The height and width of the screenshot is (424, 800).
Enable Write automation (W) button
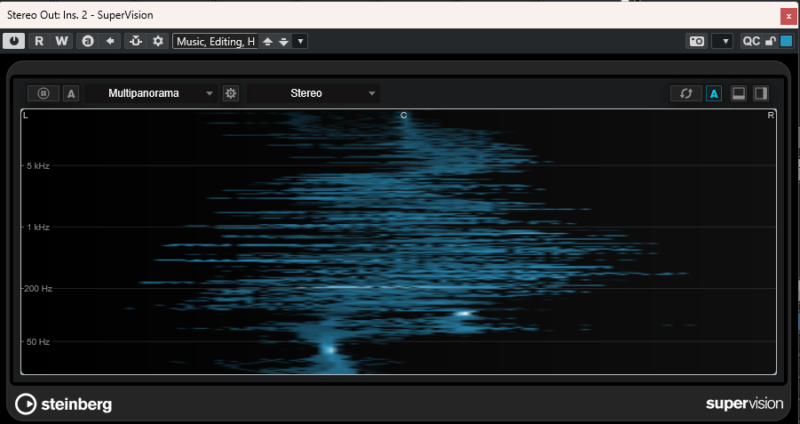pyautogui.click(x=61, y=41)
